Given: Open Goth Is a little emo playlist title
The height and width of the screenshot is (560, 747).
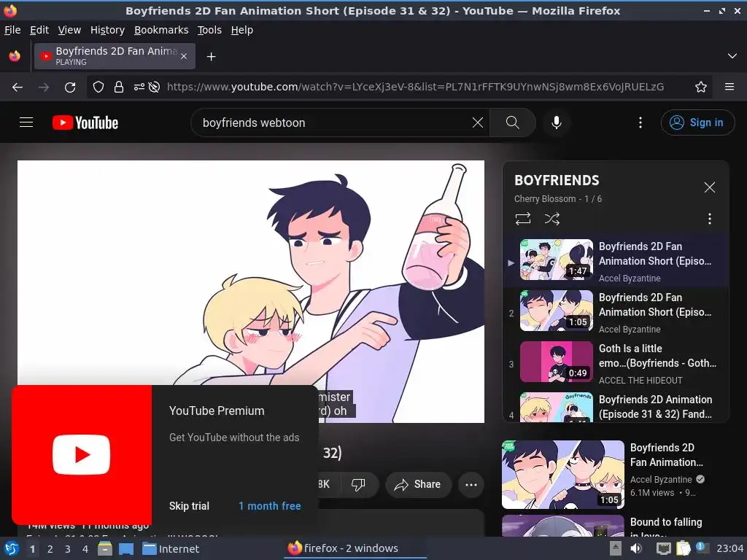Looking at the screenshot, I should point(657,356).
